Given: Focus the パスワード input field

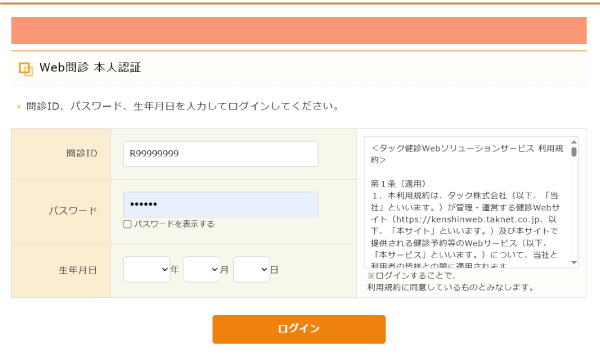Looking at the screenshot, I should pos(220,205).
